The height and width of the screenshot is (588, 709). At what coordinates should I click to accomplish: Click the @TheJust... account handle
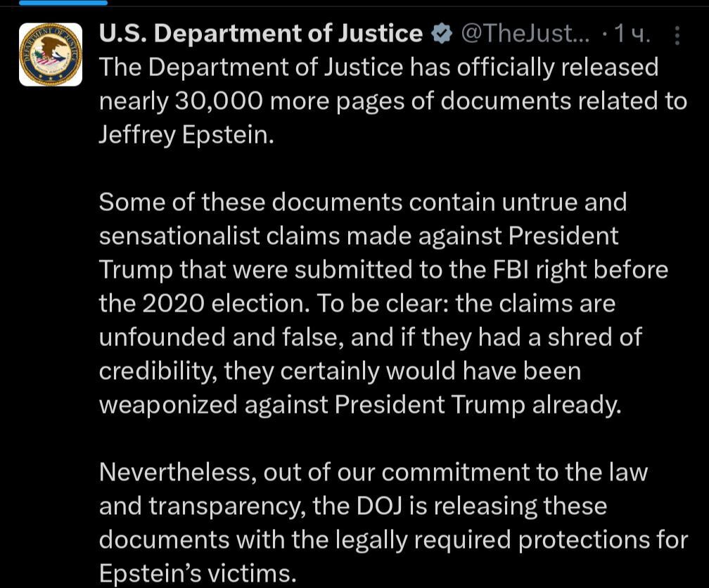[x=520, y=34]
